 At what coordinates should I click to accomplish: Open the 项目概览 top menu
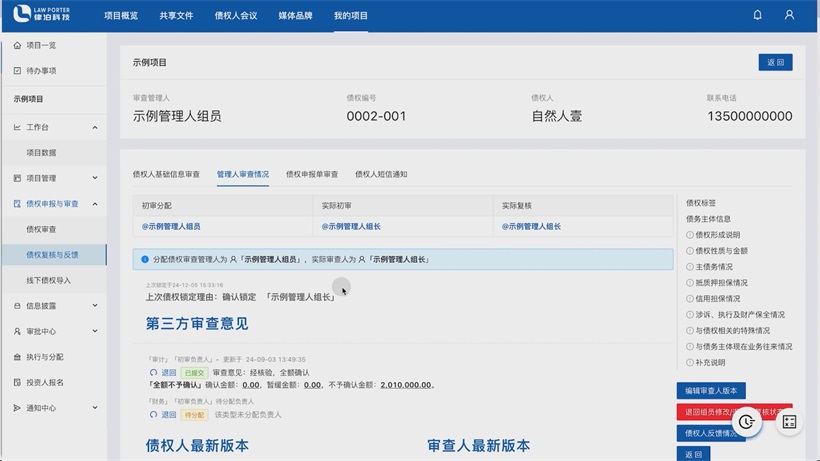pyautogui.click(x=121, y=16)
